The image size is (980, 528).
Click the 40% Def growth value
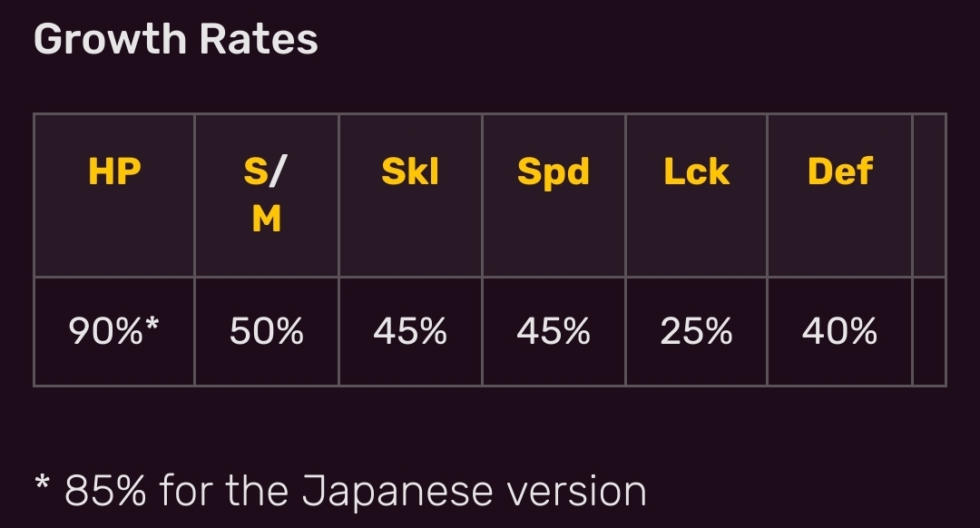tap(839, 332)
